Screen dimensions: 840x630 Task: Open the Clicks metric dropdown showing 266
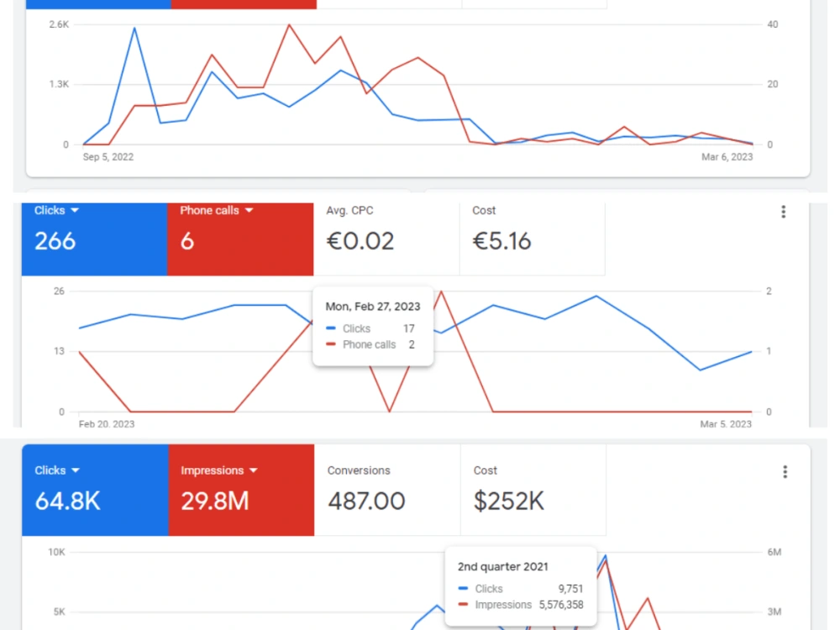[x=56, y=210]
